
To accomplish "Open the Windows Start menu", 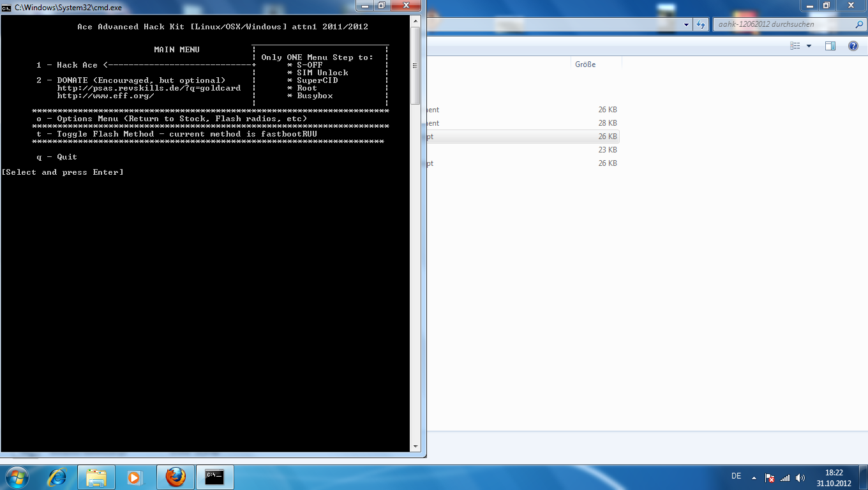I will 17,477.
